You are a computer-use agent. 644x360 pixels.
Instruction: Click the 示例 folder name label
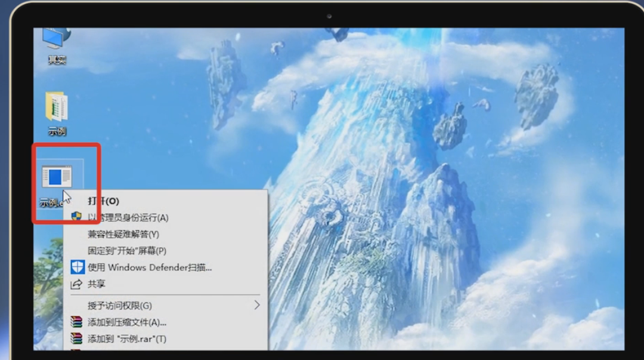pyautogui.click(x=57, y=131)
